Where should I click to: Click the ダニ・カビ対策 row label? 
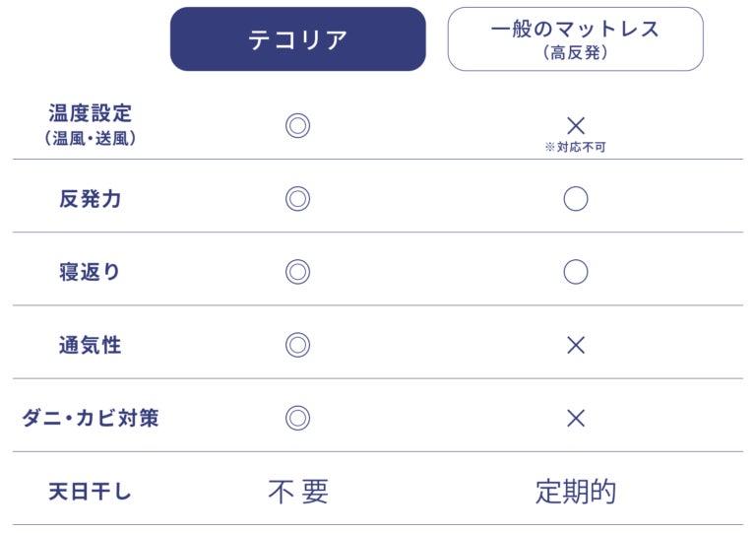90,418
